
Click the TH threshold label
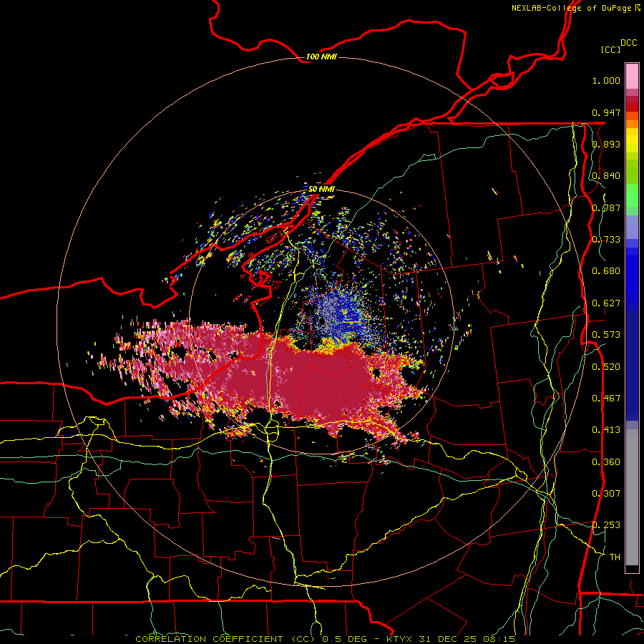coord(615,557)
